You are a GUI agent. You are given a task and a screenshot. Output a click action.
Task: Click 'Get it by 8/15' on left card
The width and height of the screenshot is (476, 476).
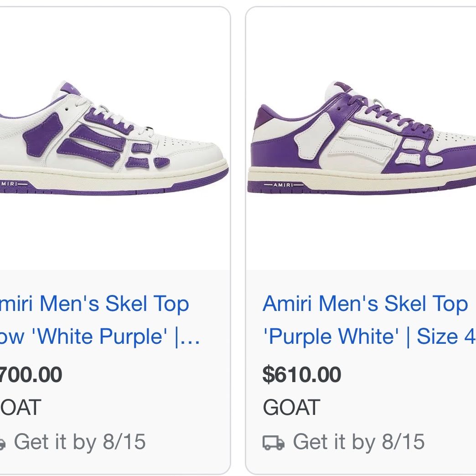point(80,442)
